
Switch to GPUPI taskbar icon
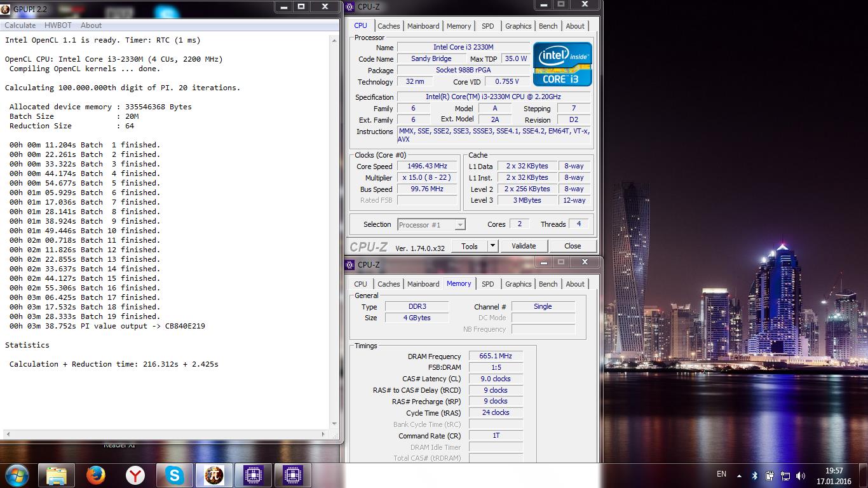point(214,475)
